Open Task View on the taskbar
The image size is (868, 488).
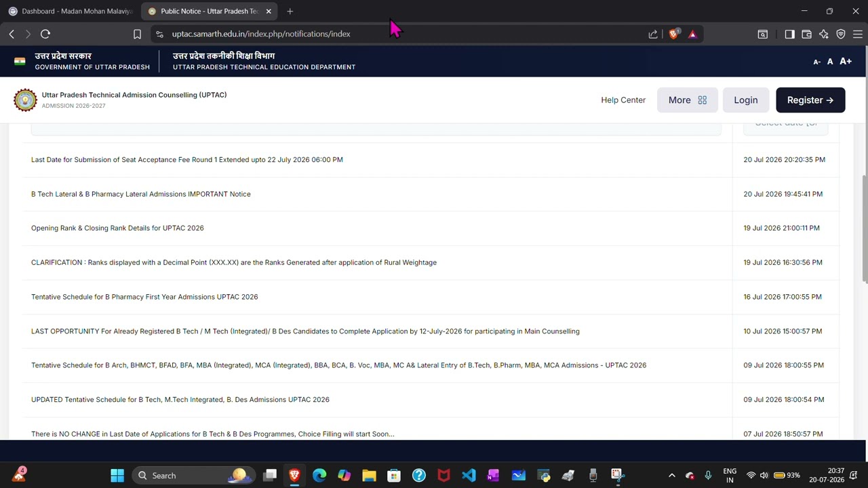(270, 475)
